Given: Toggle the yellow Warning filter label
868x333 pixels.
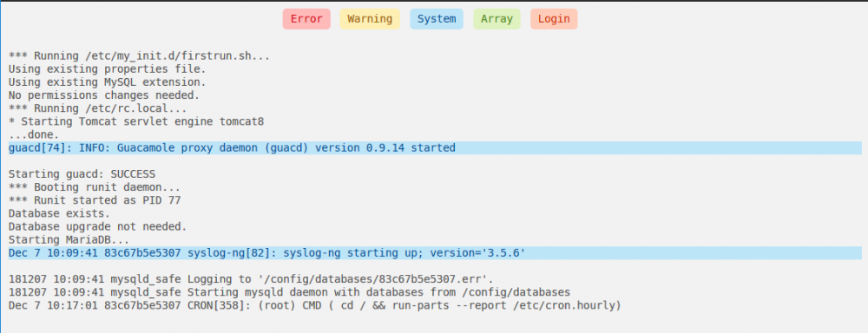Looking at the screenshot, I should (370, 19).
